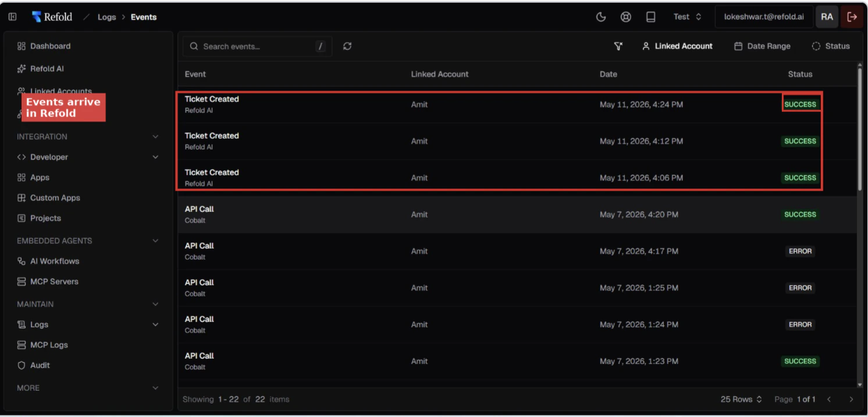Open Ticket Created event at 4:06 PM
The width and height of the screenshot is (868, 417).
tap(517, 178)
